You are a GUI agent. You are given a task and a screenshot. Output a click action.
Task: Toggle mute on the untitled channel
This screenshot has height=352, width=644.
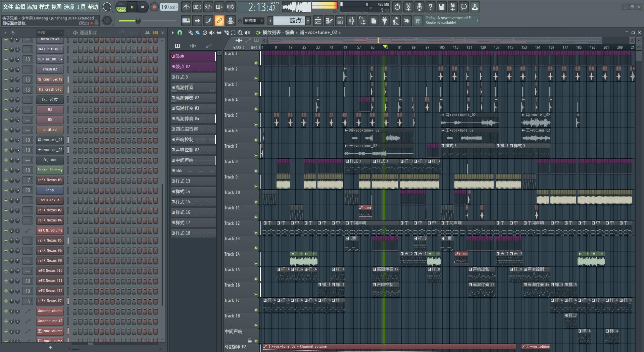pyautogui.click(x=6, y=130)
